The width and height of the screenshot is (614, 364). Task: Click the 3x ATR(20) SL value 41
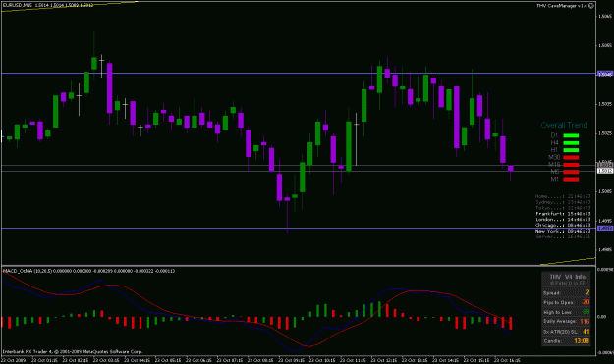coord(586,332)
